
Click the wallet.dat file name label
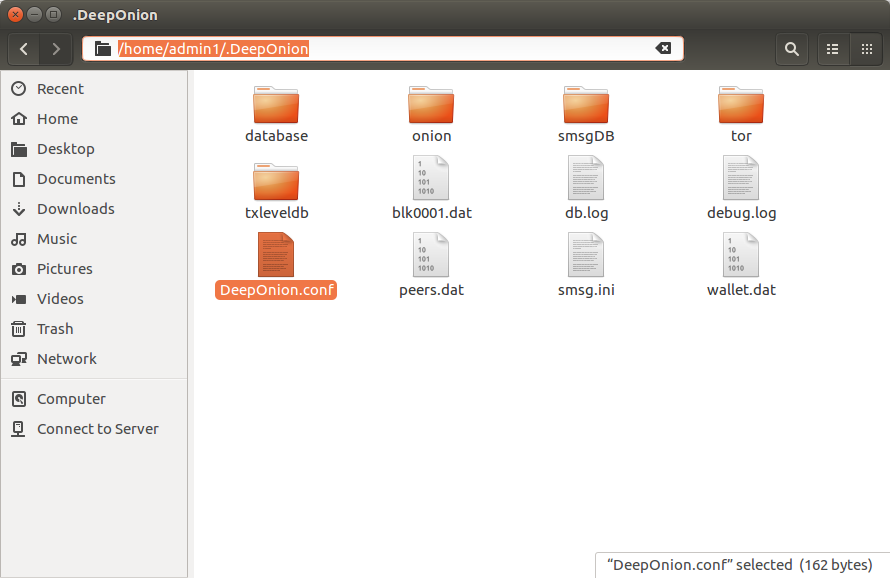[741, 290]
